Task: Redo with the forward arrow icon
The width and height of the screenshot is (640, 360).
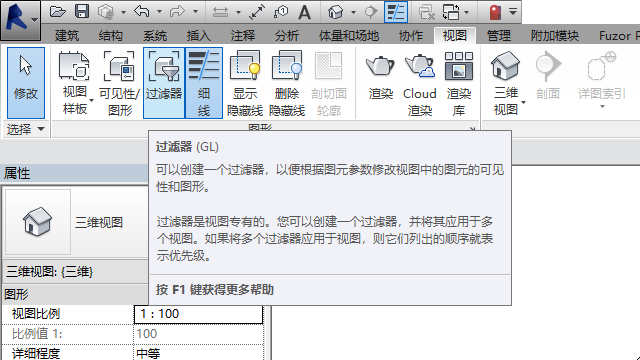Action: pos(177,12)
